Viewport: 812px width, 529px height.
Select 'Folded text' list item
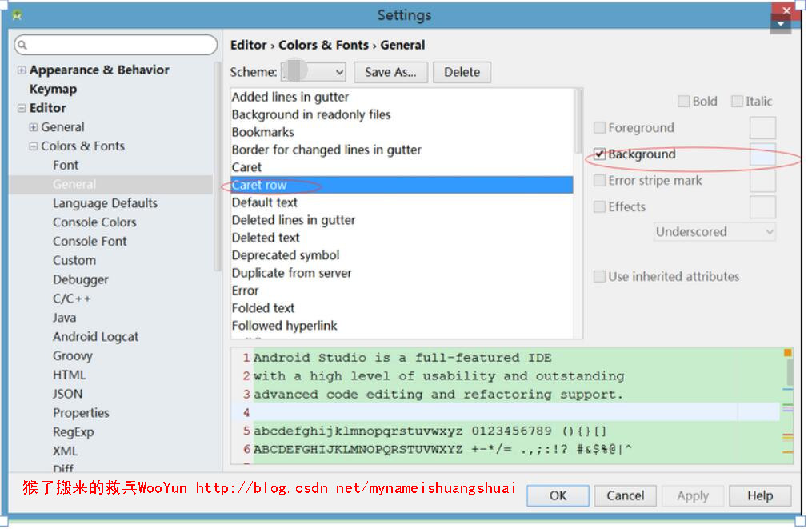click(402, 308)
